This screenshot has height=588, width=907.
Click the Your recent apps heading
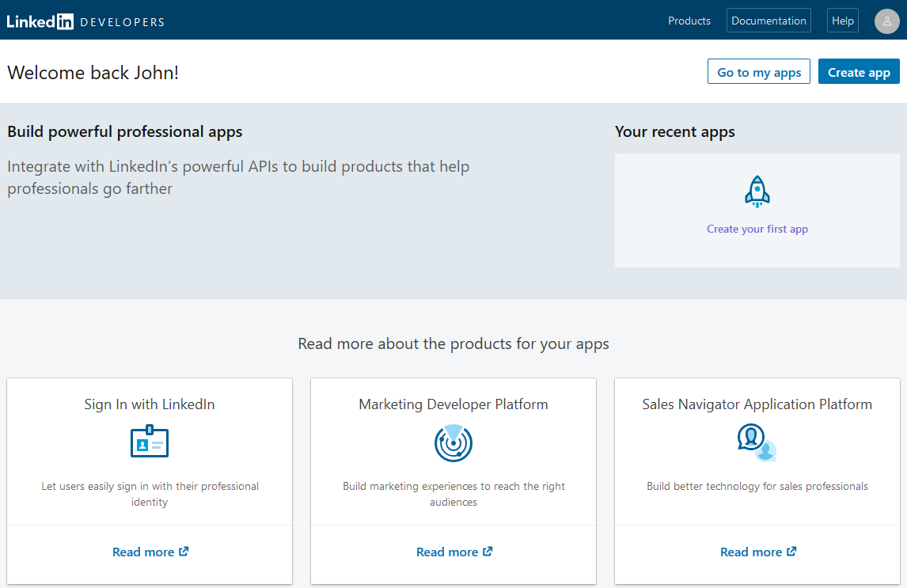(675, 132)
